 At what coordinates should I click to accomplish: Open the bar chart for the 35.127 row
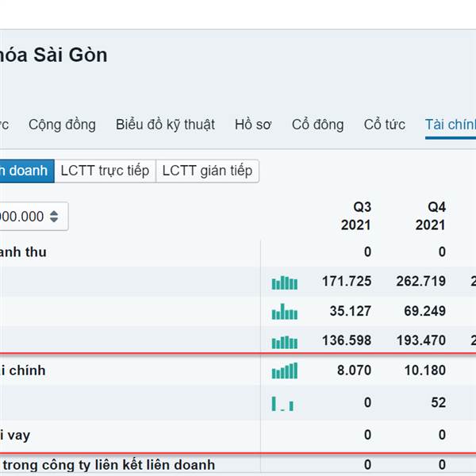(285, 312)
